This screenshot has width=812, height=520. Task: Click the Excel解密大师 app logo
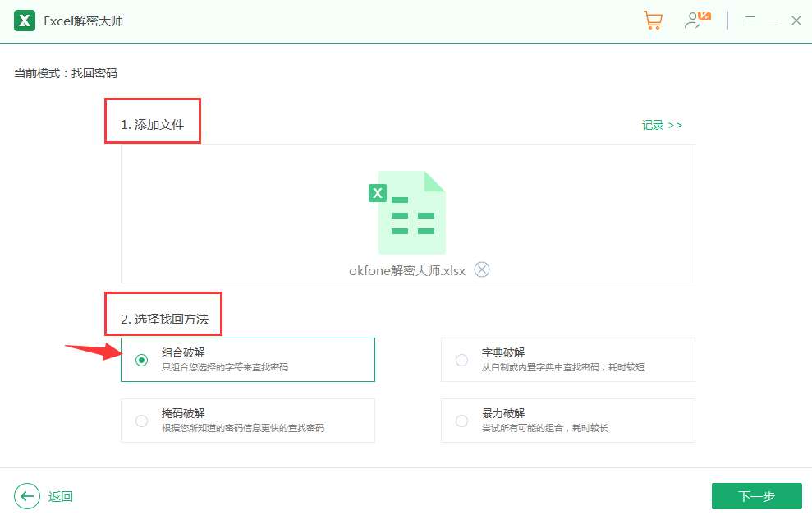coord(25,21)
